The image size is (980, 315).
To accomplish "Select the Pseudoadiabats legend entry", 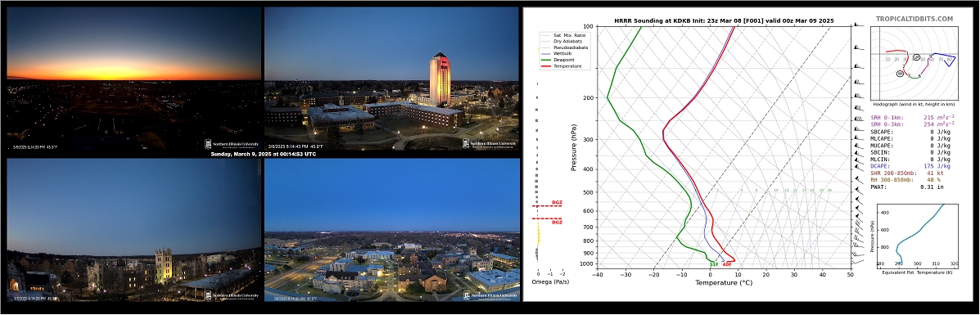I will point(564,47).
